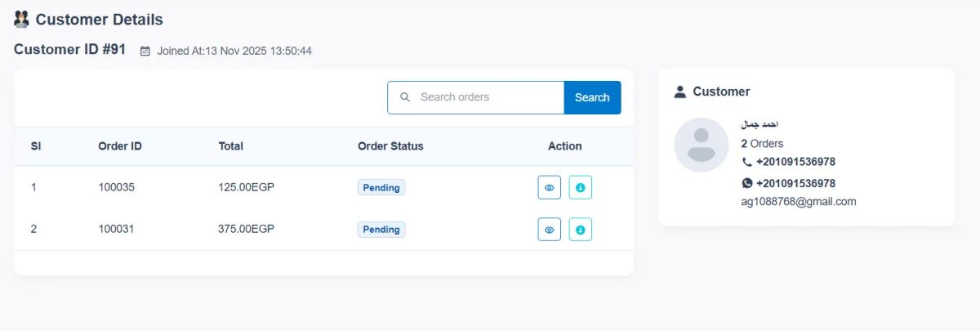This screenshot has height=331, width=980.
Task: Click the calendar icon beside Joined At
Action: (145, 51)
